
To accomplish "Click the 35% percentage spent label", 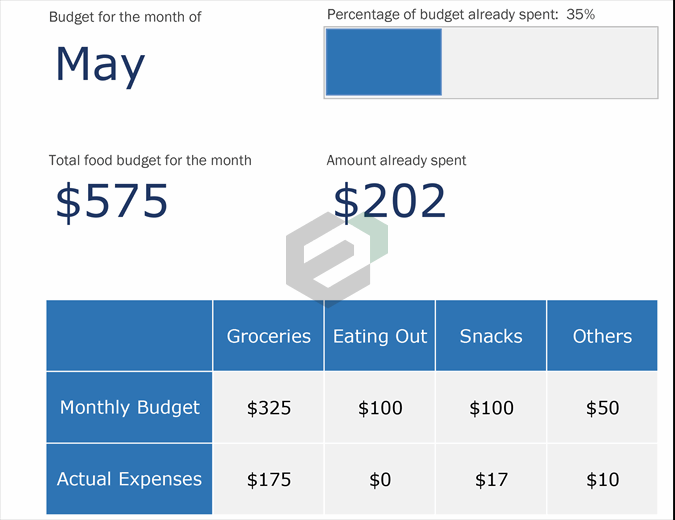I will tap(580, 15).
